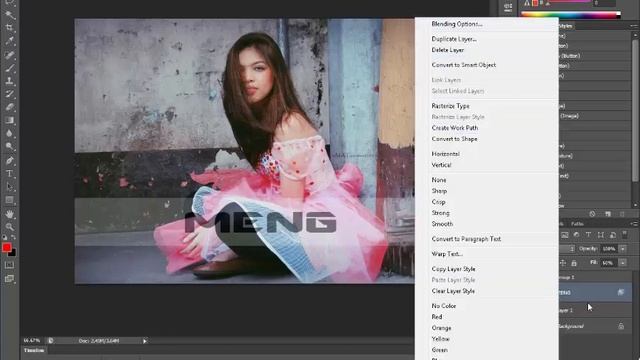The height and width of the screenshot is (360, 640).
Task: Select the MENG text layer
Action: click(595, 292)
